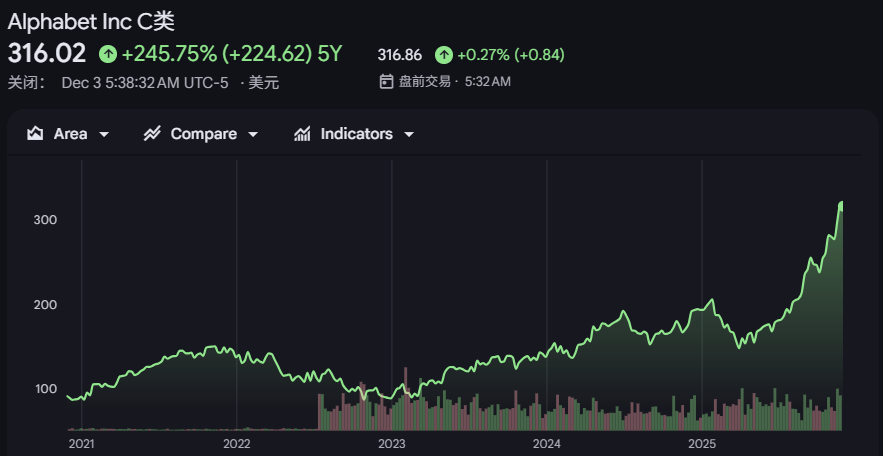Click the price 316.02

coord(47,54)
